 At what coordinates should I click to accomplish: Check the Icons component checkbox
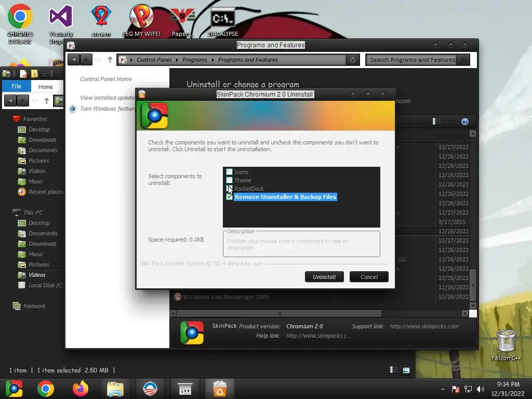pyautogui.click(x=229, y=171)
